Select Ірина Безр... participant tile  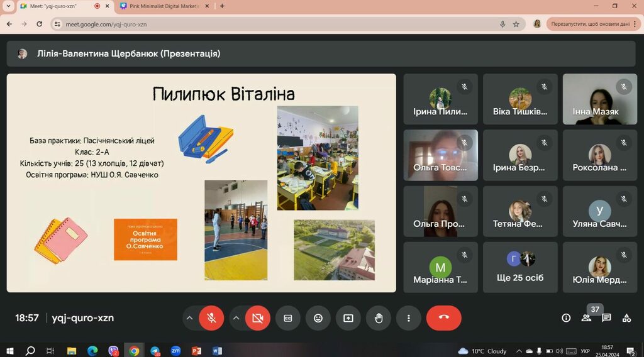click(x=520, y=155)
